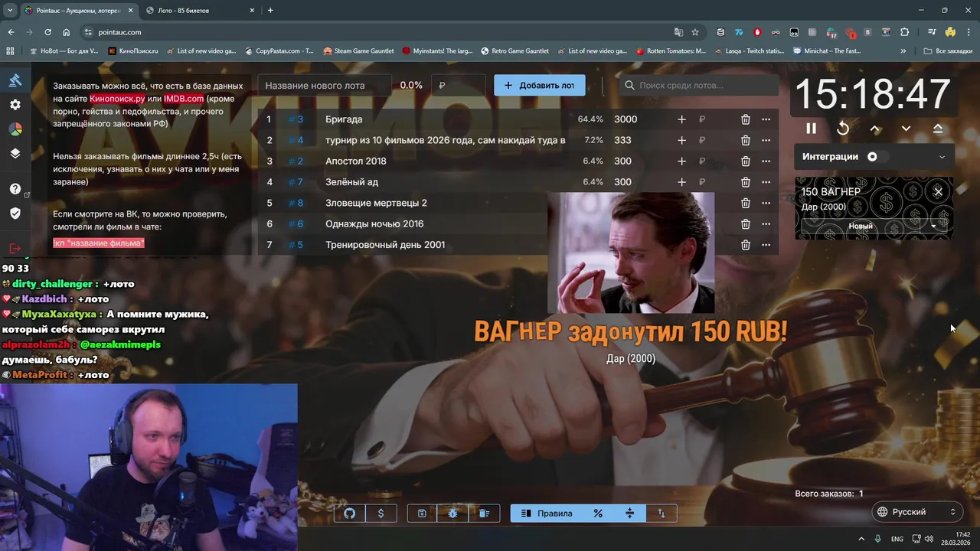This screenshot has height=551, width=980.
Task: Click the ENG language indicator in taskbar
Action: (897, 539)
